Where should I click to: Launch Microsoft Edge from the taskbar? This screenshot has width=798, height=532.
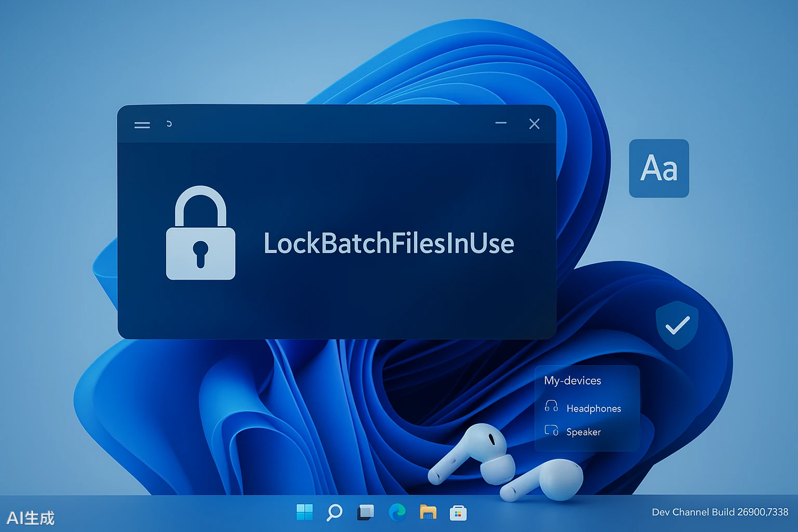pyautogui.click(x=397, y=513)
